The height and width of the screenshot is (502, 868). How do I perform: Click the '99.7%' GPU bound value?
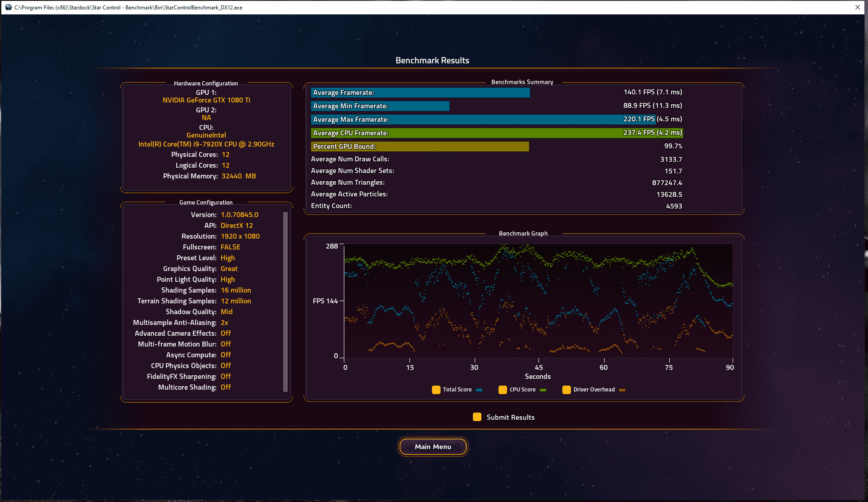pos(673,146)
